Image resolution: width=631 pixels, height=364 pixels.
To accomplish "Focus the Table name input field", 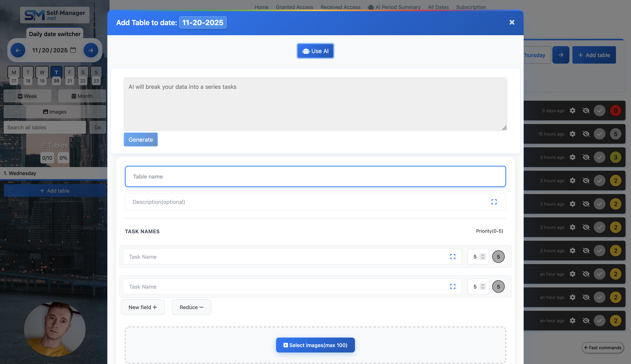I will click(315, 177).
